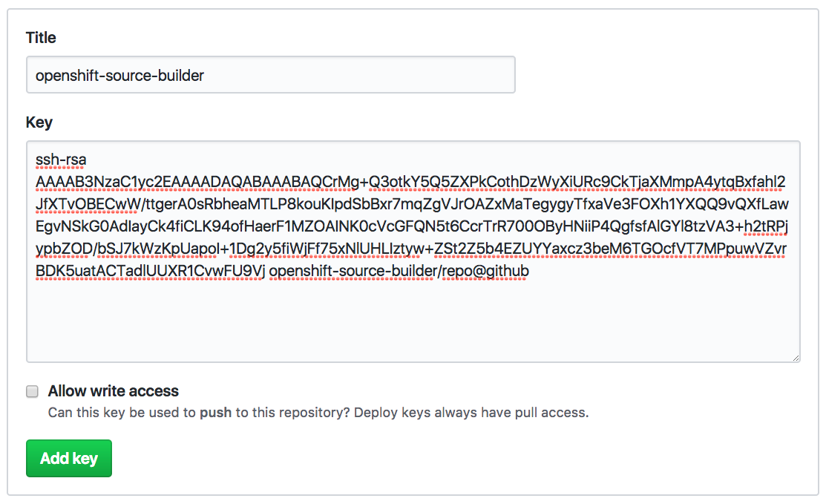Click the key line starting 'AAAAB3NzaC1yc2E'

pyautogui.click(x=410, y=182)
